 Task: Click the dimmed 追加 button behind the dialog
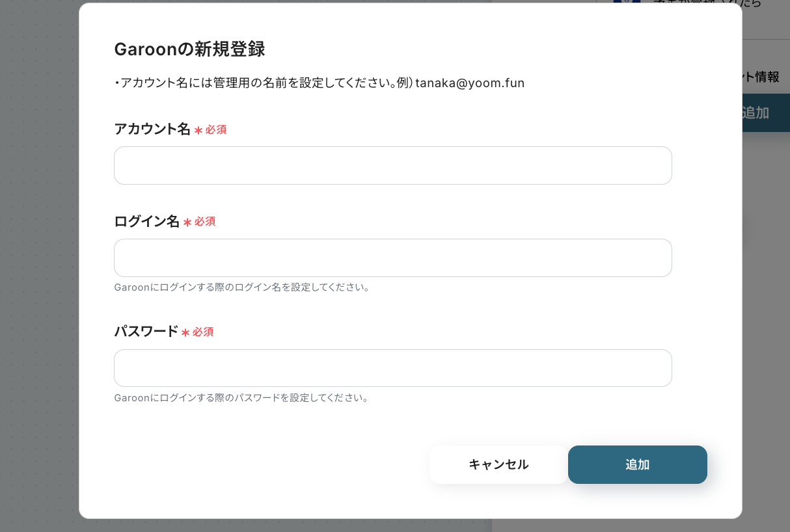coord(765,113)
